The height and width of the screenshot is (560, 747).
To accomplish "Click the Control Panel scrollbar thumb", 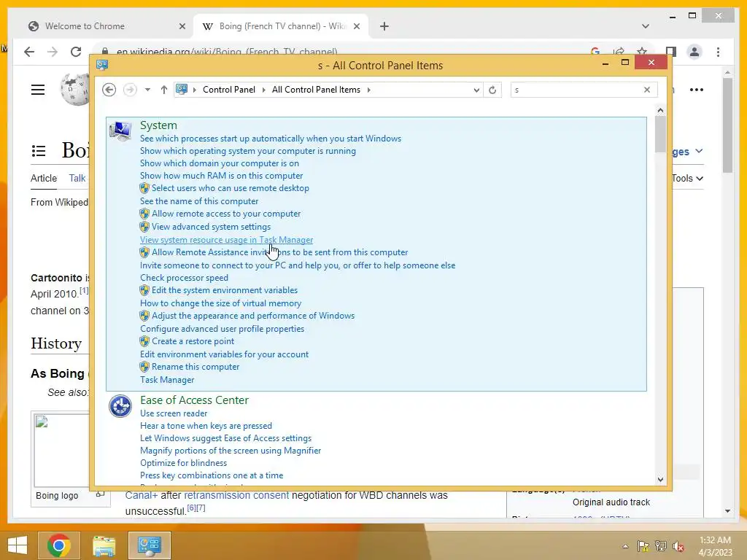I will click(660, 134).
